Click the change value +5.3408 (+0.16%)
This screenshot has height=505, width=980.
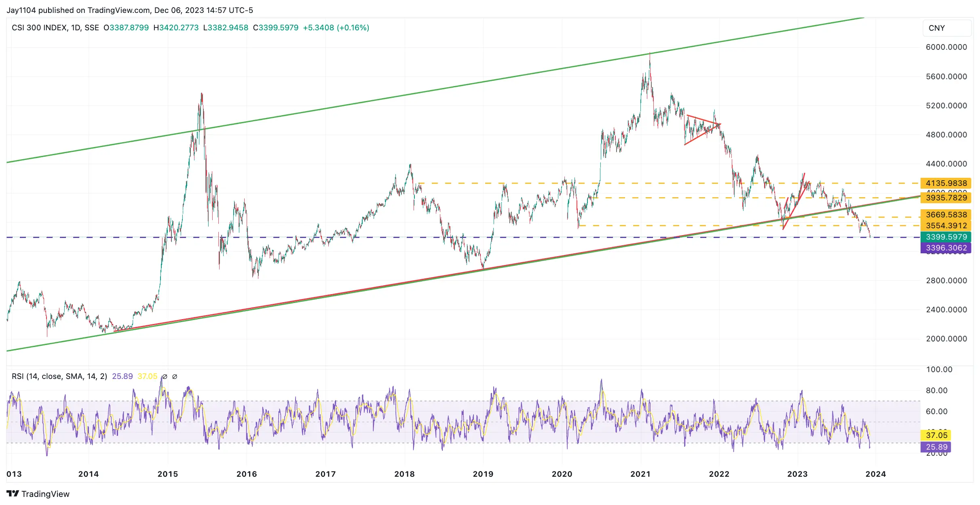pyautogui.click(x=336, y=27)
